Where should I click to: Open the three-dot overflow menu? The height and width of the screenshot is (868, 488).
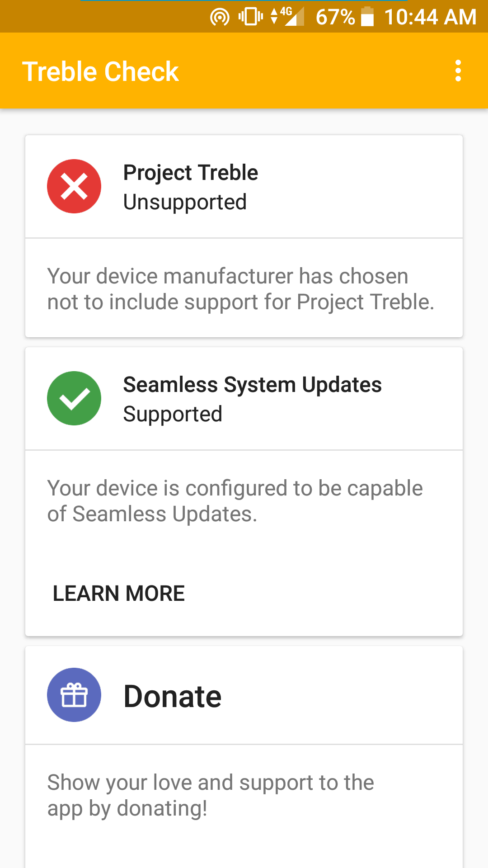(458, 71)
